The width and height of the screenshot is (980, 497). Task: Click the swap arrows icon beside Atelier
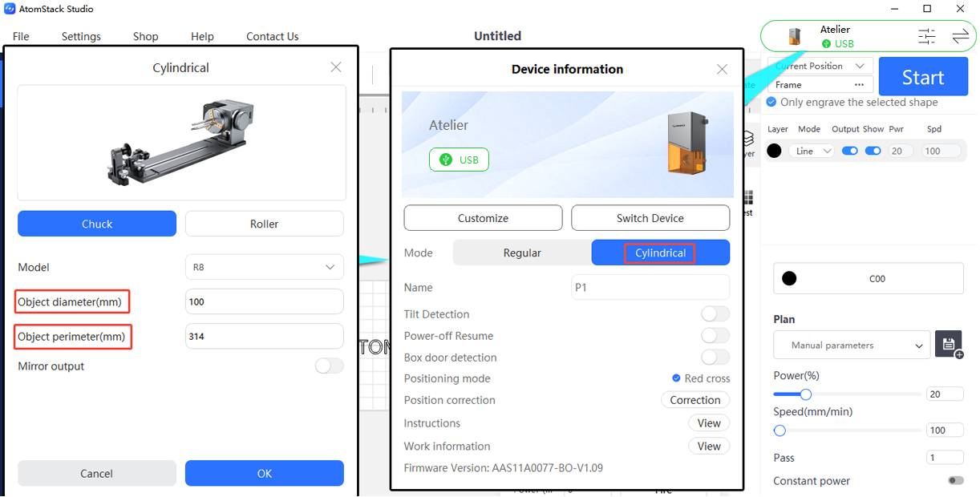961,36
